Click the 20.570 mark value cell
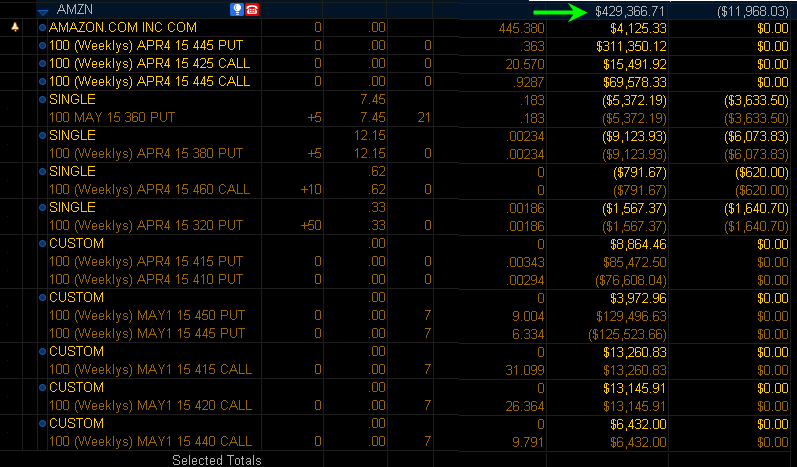 coord(525,64)
